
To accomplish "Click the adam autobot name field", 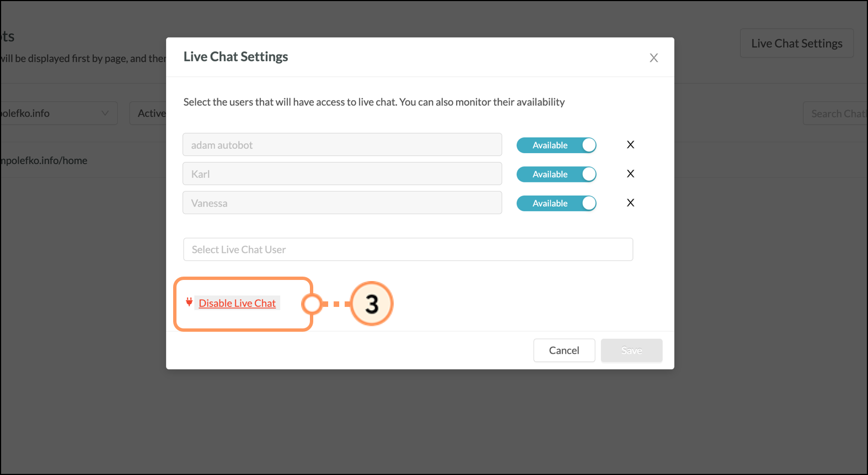I will 342,145.
